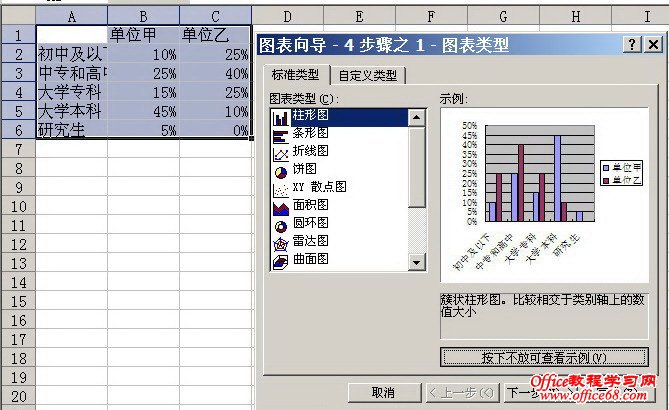This screenshot has height=410, width=669.
Task: Select row 1 header
Action: coord(18,35)
